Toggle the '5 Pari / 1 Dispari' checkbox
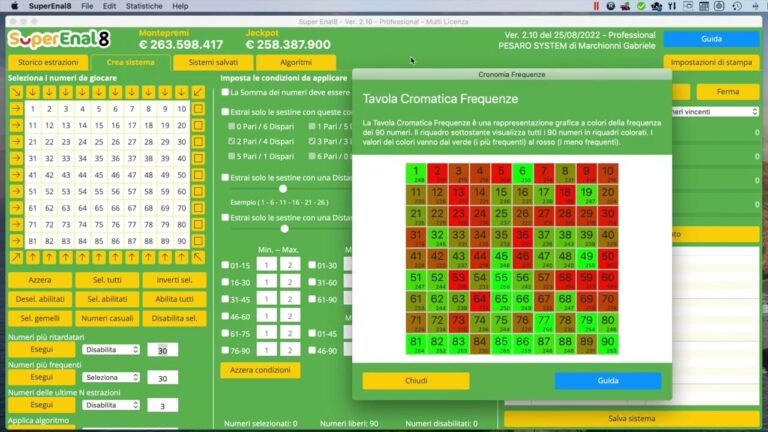This screenshot has height=432, width=768. point(232,156)
